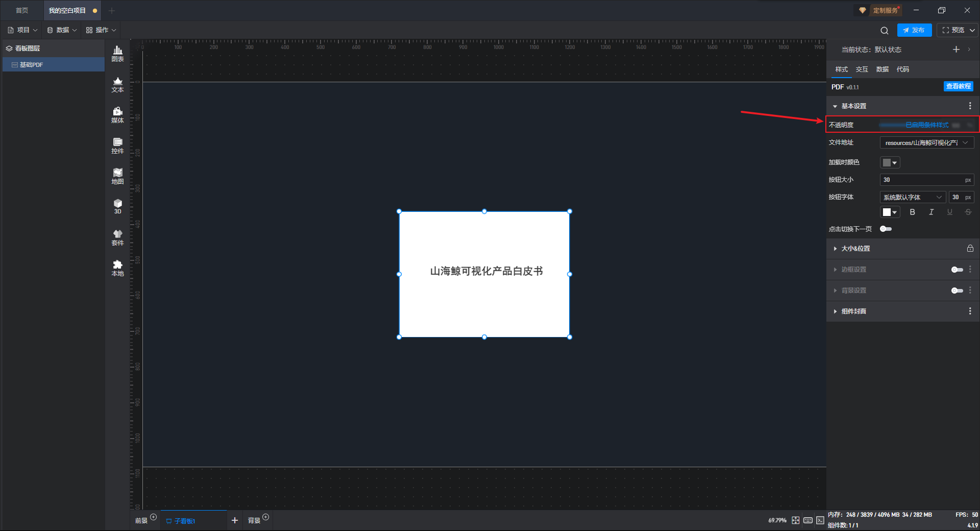980x531 pixels.
Task: Open the 地图 map components icon
Action: pyautogui.click(x=117, y=176)
